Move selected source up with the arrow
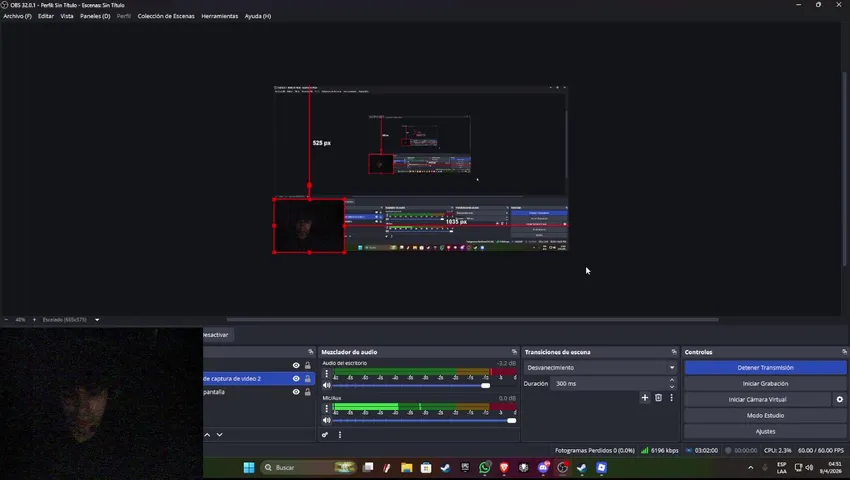This screenshot has height=480, width=850. (x=207, y=435)
